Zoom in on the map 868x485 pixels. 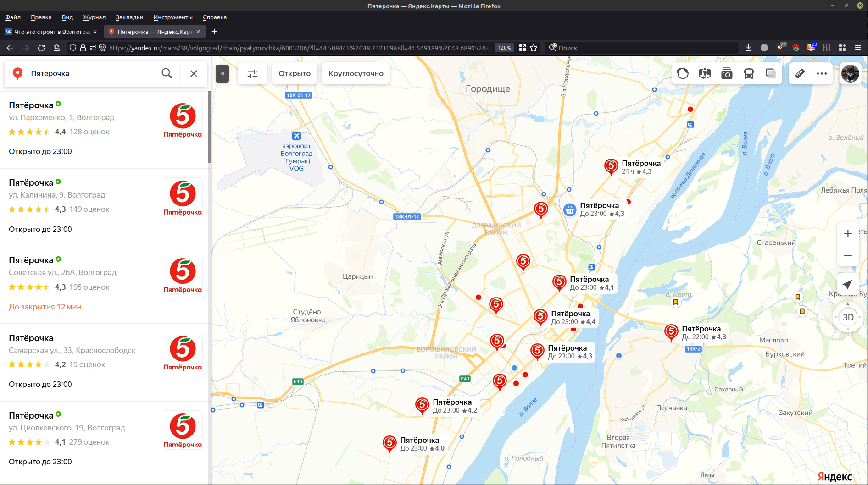click(848, 233)
